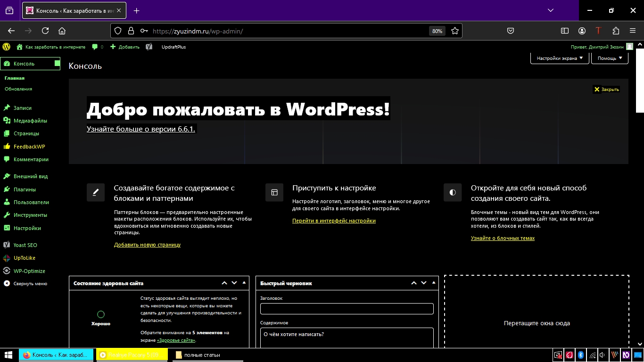
Task: Go to browser Home page icon
Action: [62, 31]
